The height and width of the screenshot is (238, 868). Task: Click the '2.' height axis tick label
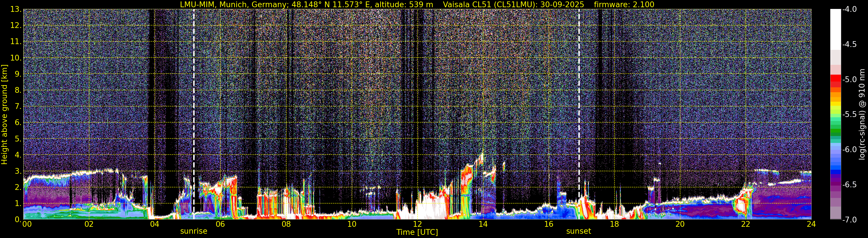pos(18,188)
